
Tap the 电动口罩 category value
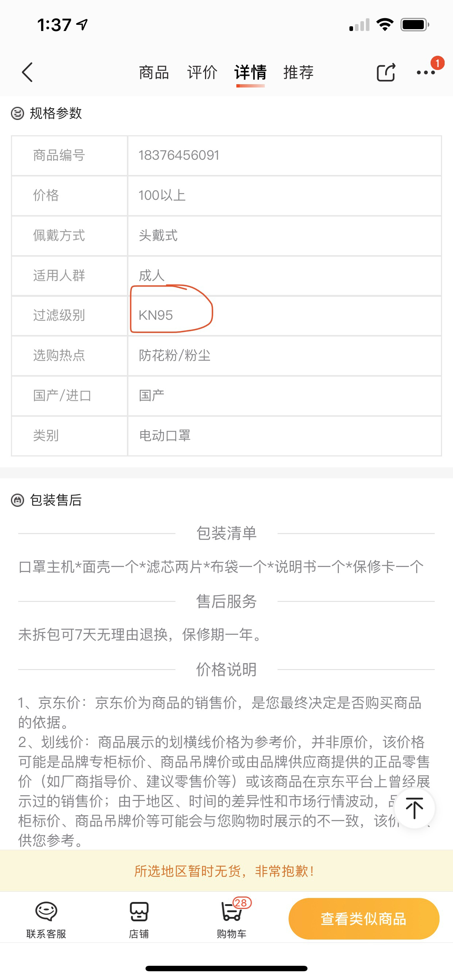pos(165,436)
